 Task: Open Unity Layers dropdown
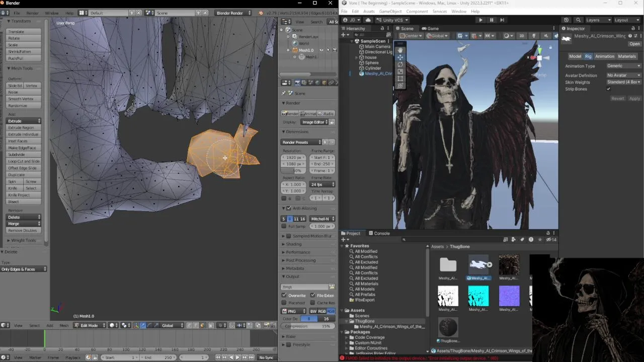coord(598,20)
